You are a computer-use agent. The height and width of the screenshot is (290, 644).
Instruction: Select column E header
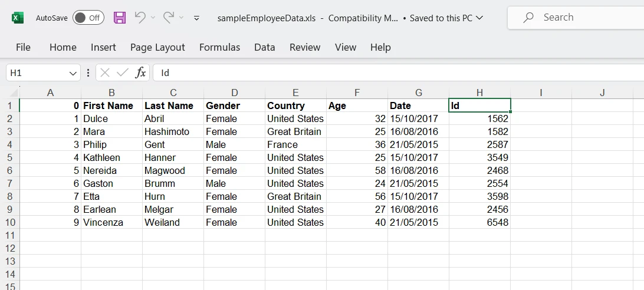pos(295,93)
